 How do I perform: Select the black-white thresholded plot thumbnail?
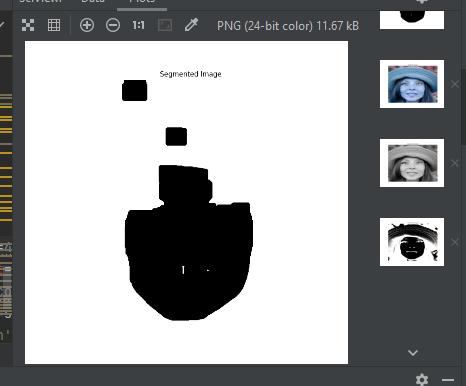pos(412,242)
